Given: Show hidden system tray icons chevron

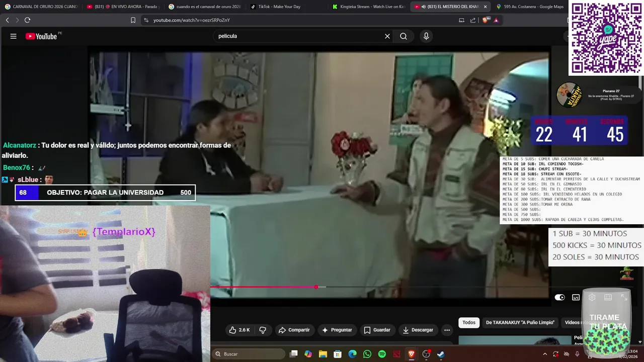Looking at the screenshot, I should click(545, 354).
